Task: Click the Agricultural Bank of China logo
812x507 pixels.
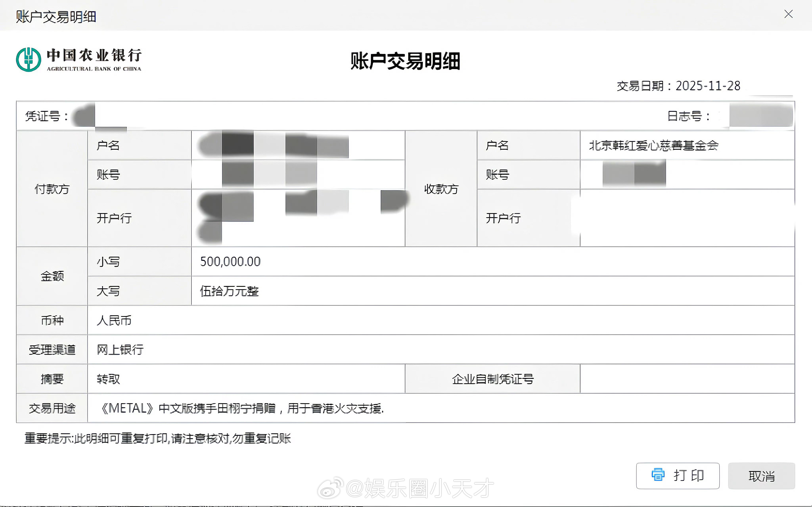Action: [29, 60]
